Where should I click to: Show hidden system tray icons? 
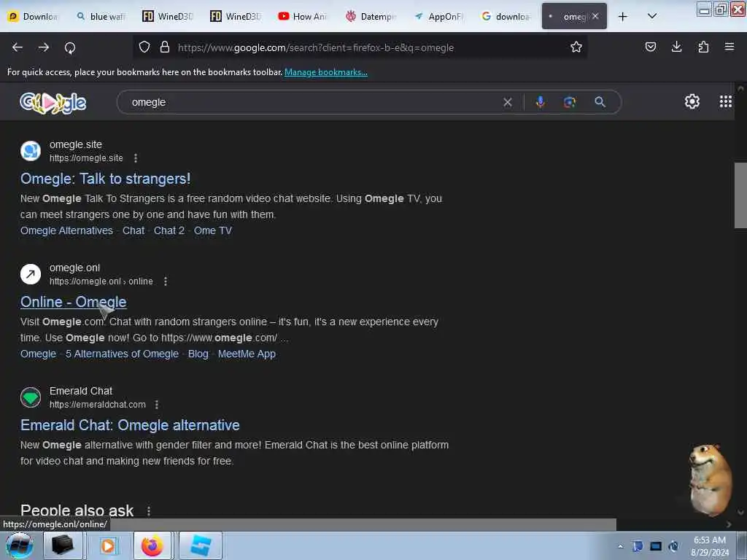[x=620, y=546]
